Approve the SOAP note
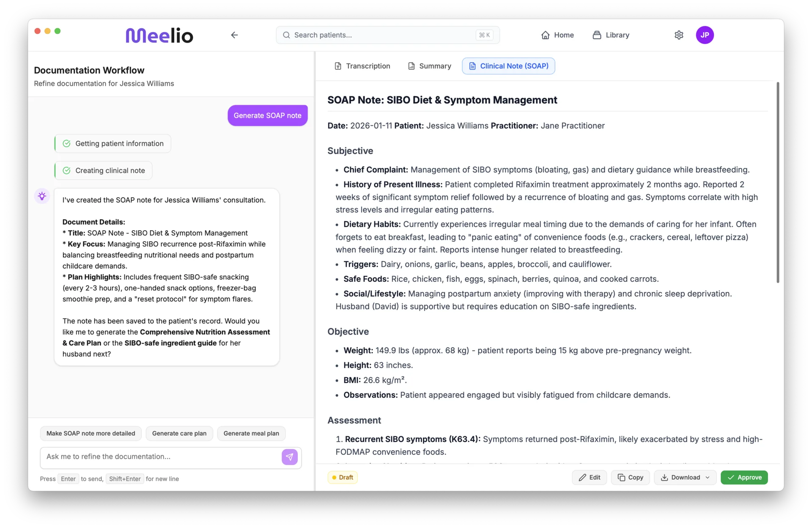Screen dimensions: 812x528 (x=744, y=477)
